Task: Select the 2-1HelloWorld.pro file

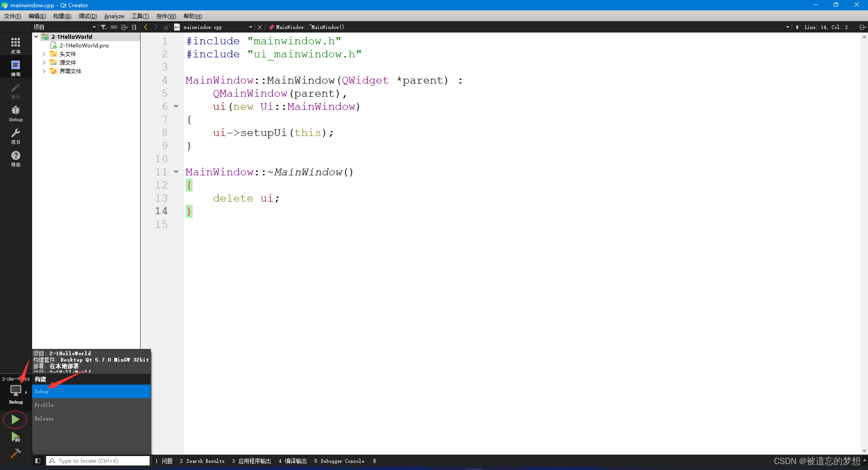Action: (84, 45)
